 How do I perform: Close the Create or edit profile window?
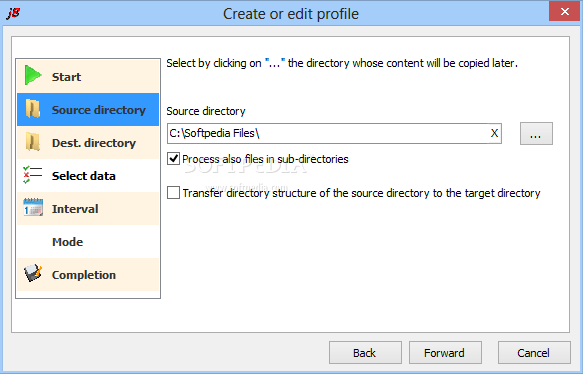pyautogui.click(x=564, y=12)
